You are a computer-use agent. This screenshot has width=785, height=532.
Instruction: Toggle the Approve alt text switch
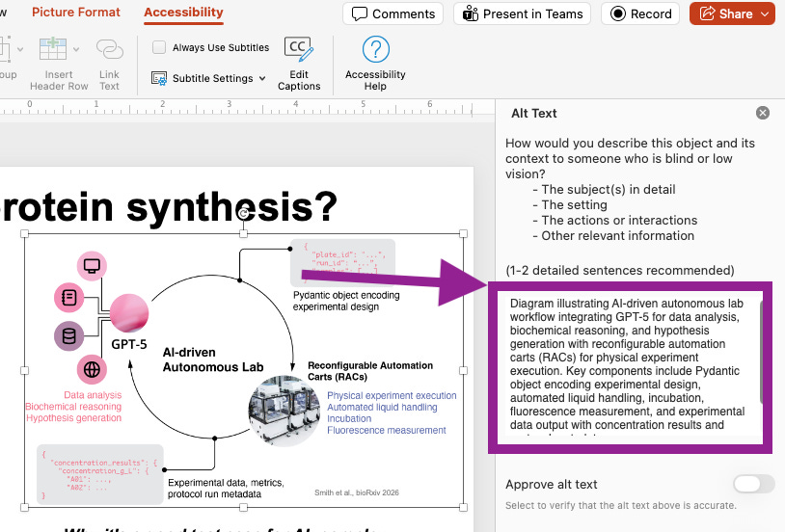tap(754, 484)
